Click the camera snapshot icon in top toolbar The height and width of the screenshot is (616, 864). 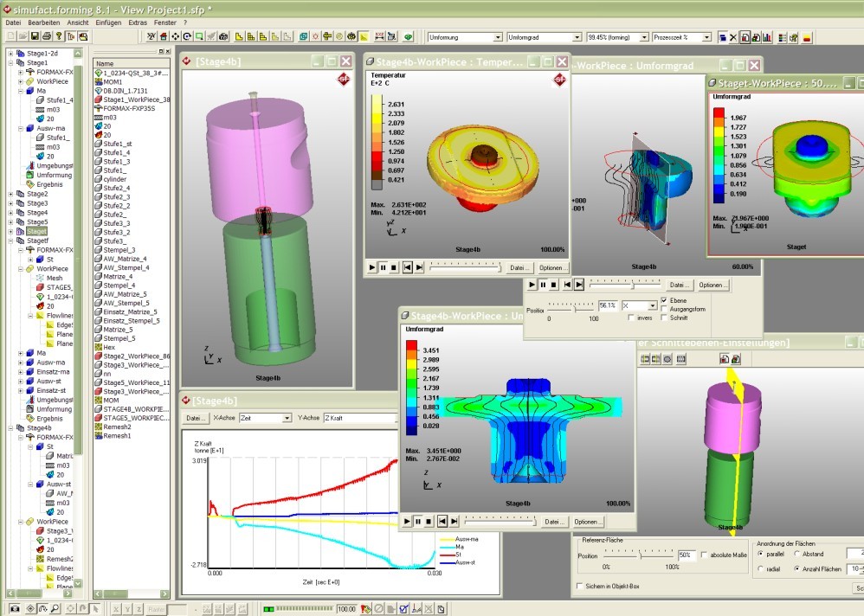[x=223, y=37]
